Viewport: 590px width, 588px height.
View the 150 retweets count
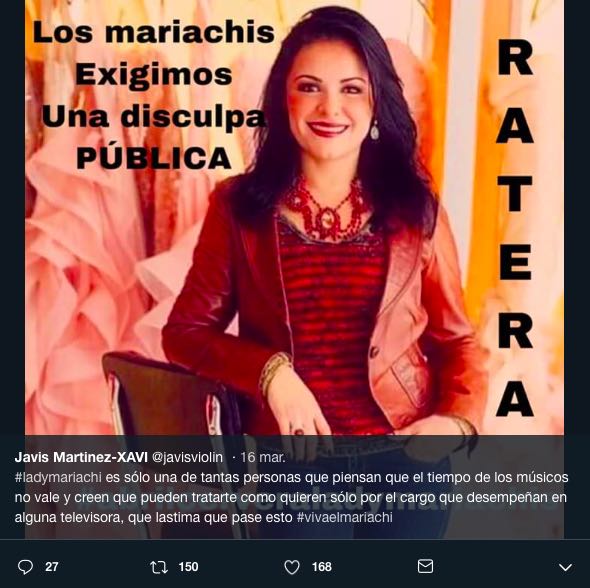(188, 567)
